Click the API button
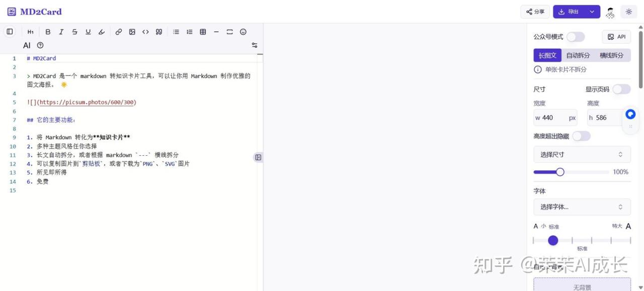The height and width of the screenshot is (291, 644). [616, 37]
